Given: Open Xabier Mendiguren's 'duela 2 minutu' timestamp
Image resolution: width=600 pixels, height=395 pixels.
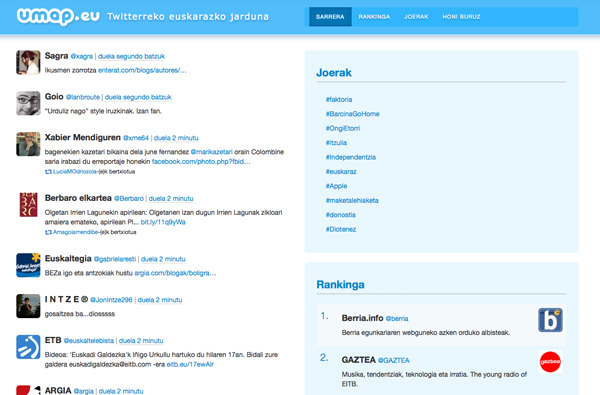Looking at the screenshot, I should click(176, 138).
